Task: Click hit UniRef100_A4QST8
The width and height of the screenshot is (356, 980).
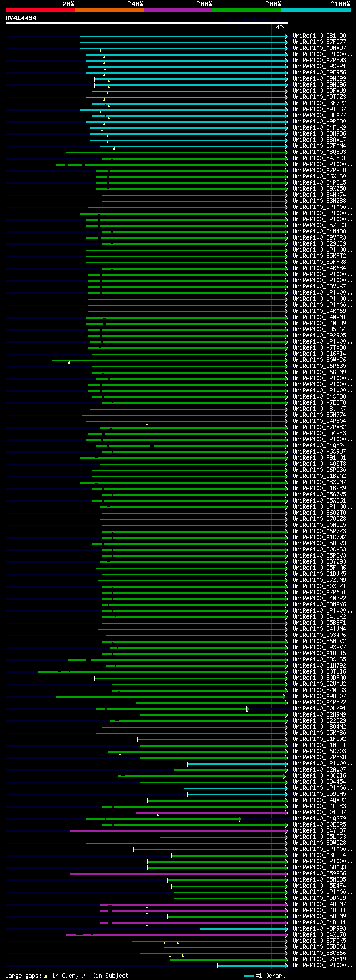Action: click(x=319, y=464)
